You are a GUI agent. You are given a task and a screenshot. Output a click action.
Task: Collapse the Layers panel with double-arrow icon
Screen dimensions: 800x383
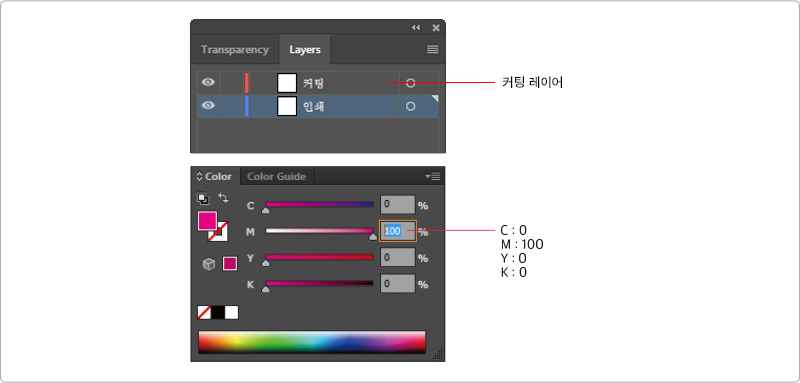[x=416, y=28]
